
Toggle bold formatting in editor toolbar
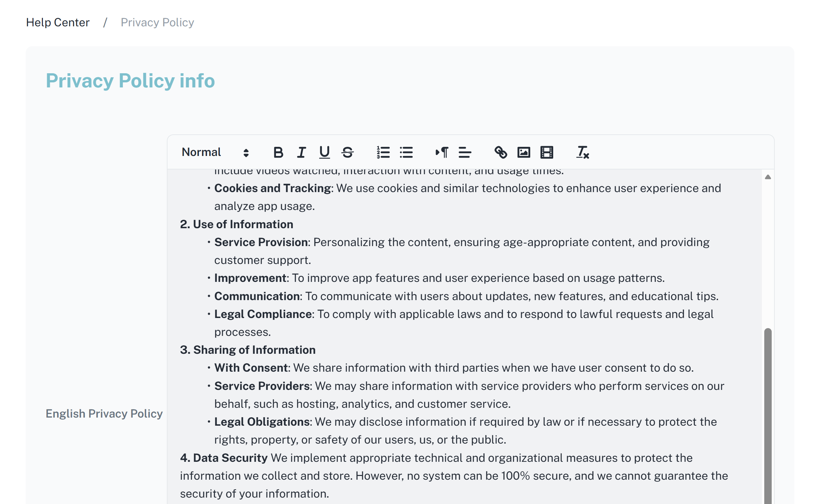click(278, 152)
